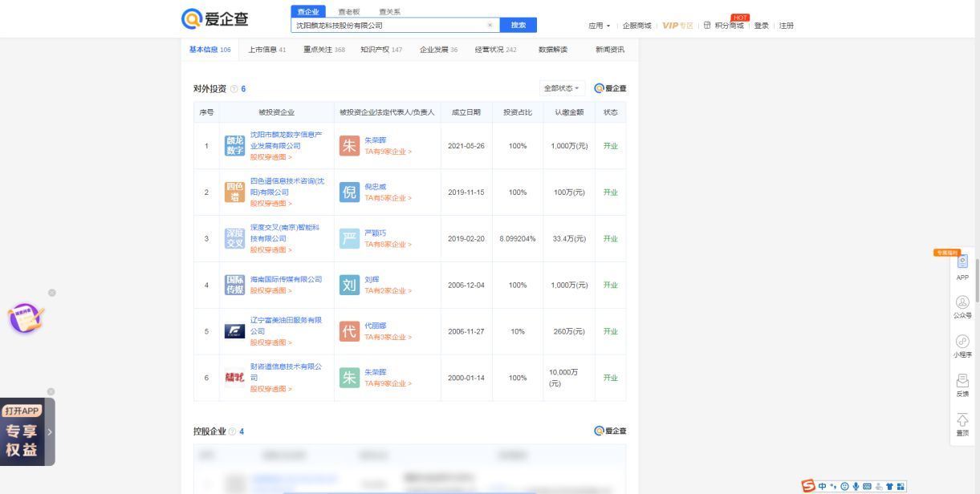Click the 朱 avatar in row 6
Screen dimensions: 980x494
point(350,379)
